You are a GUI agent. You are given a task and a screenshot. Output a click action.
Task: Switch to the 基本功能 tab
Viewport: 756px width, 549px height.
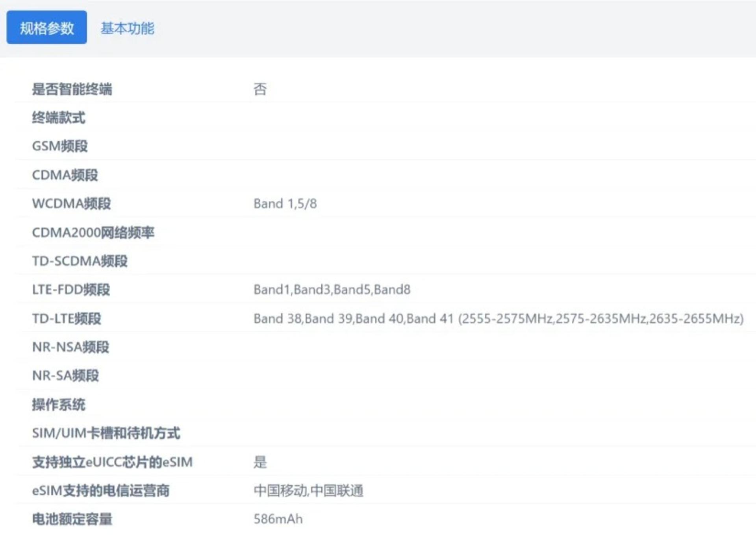[x=127, y=28]
